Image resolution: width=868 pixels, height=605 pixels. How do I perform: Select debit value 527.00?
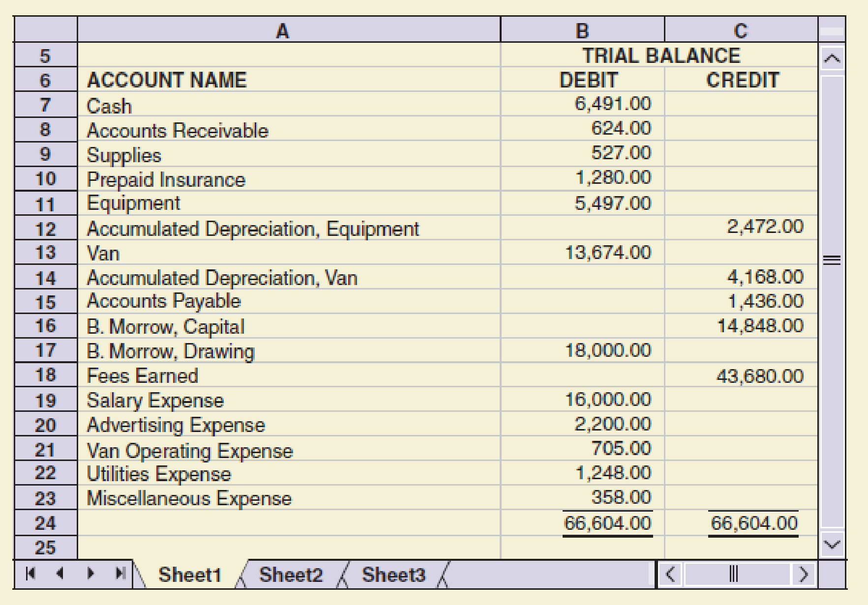582,154
